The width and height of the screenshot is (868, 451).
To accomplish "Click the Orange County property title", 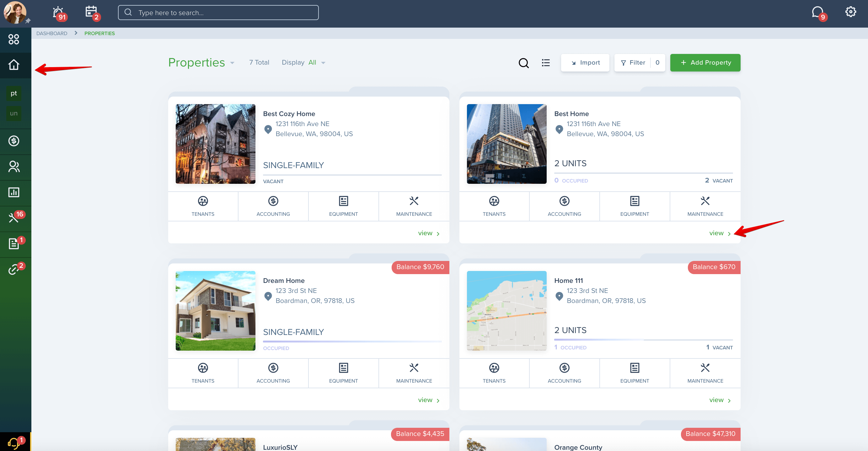I will click(578, 447).
